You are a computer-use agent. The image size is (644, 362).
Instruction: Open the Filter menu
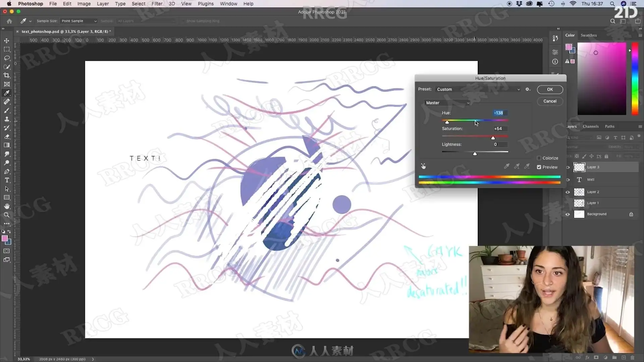pos(157,4)
